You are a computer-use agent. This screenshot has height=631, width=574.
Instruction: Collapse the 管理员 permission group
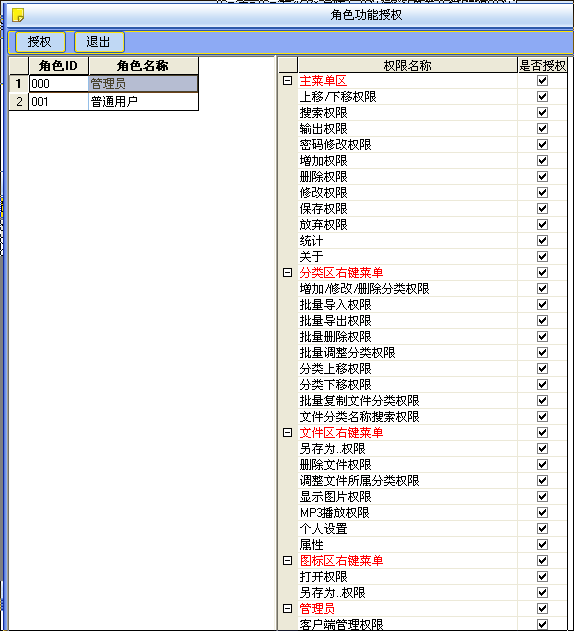click(287, 608)
